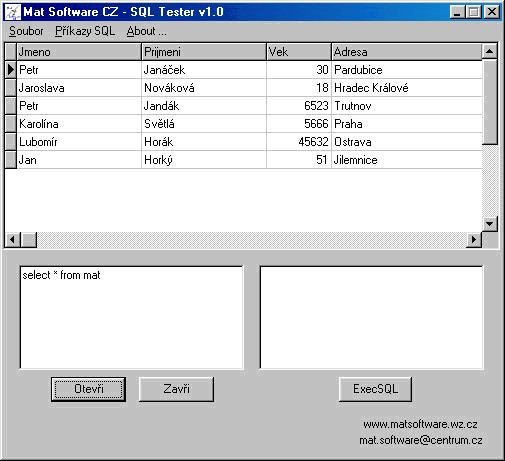Open the About menu
This screenshot has width=505, height=461.
tap(146, 31)
